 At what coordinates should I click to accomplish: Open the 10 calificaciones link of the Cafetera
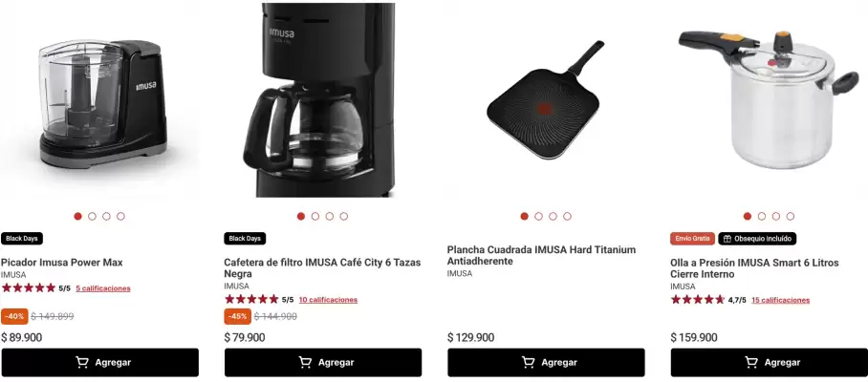pos(328,300)
